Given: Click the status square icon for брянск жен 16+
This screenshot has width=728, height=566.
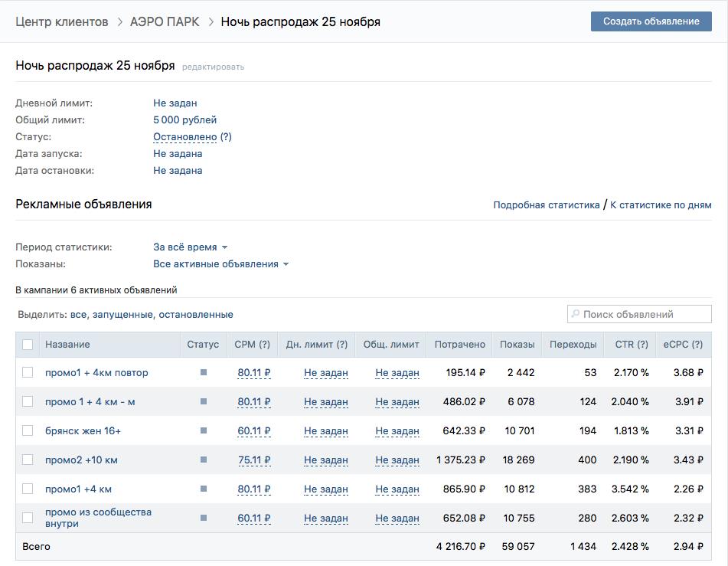Looking at the screenshot, I should 203,430.
